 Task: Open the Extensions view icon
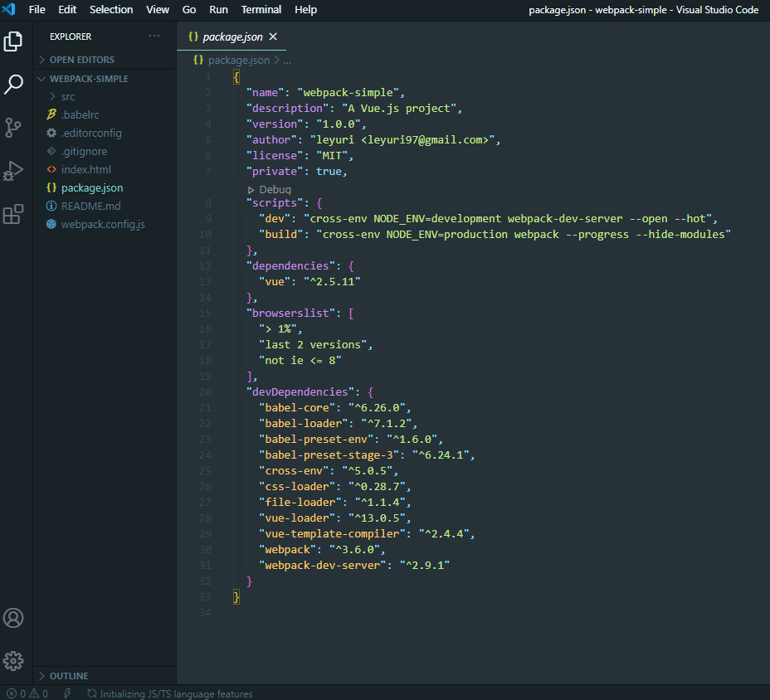click(x=13, y=214)
